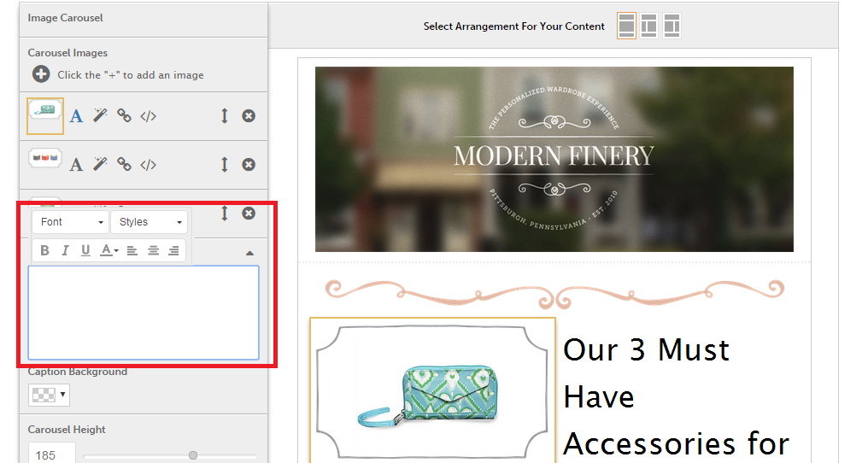Open the magic wand image effects for the first image
This screenshot has height=463, width=868.
(x=100, y=116)
